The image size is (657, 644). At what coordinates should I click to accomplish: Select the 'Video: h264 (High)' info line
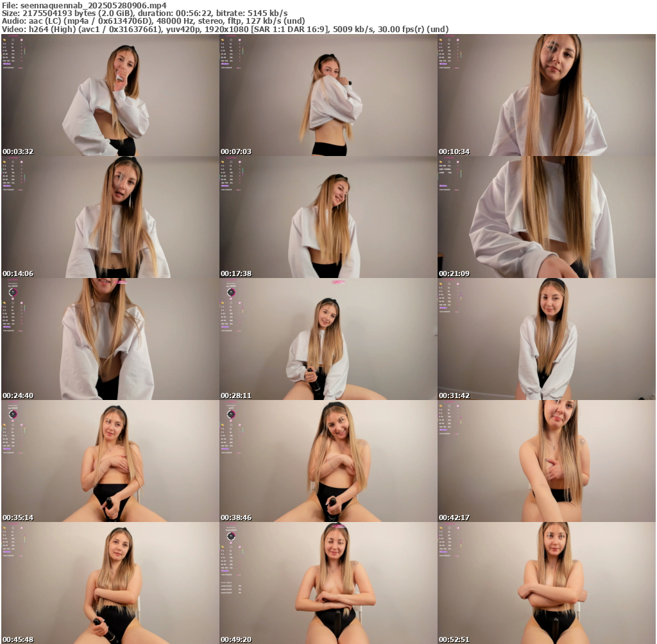pos(225,30)
